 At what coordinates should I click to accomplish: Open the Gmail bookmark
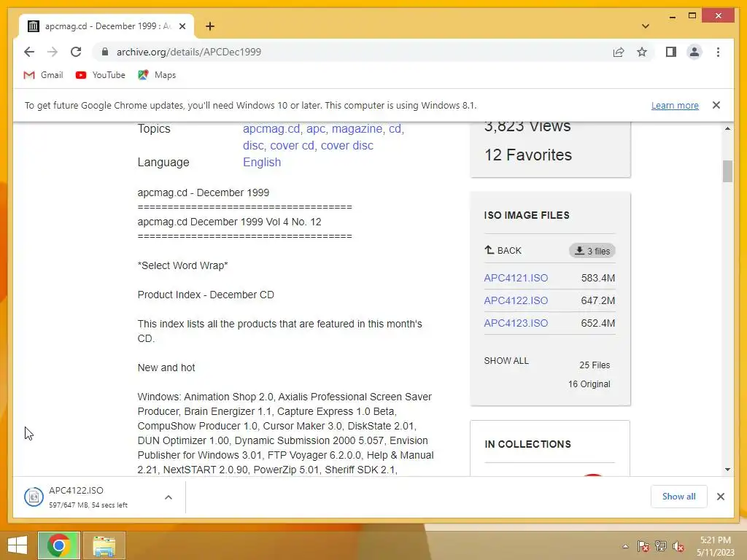click(x=43, y=75)
